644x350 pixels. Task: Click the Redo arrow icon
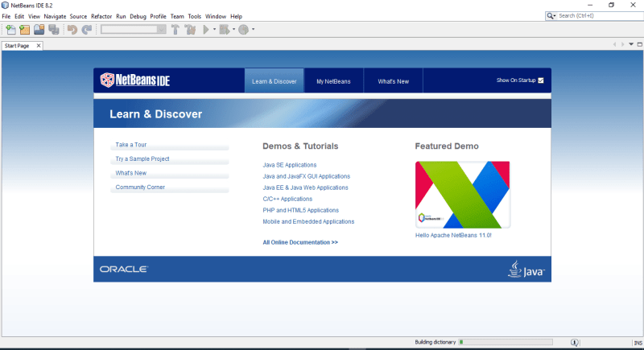[87, 29]
